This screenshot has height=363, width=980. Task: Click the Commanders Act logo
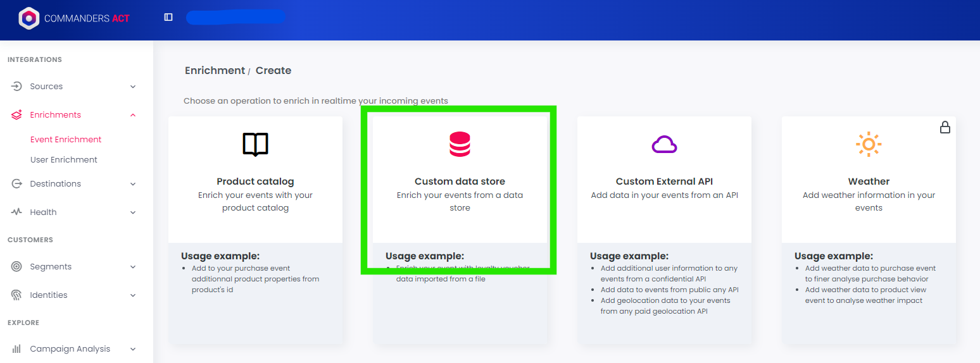point(29,18)
